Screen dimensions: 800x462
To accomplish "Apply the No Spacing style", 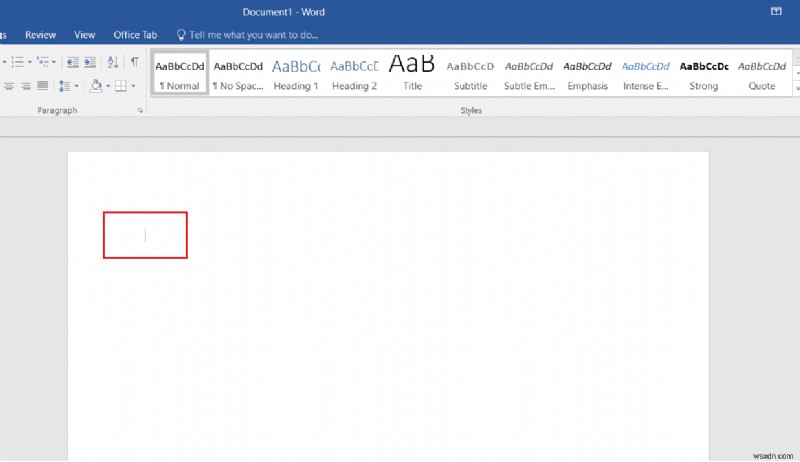I will (x=238, y=73).
